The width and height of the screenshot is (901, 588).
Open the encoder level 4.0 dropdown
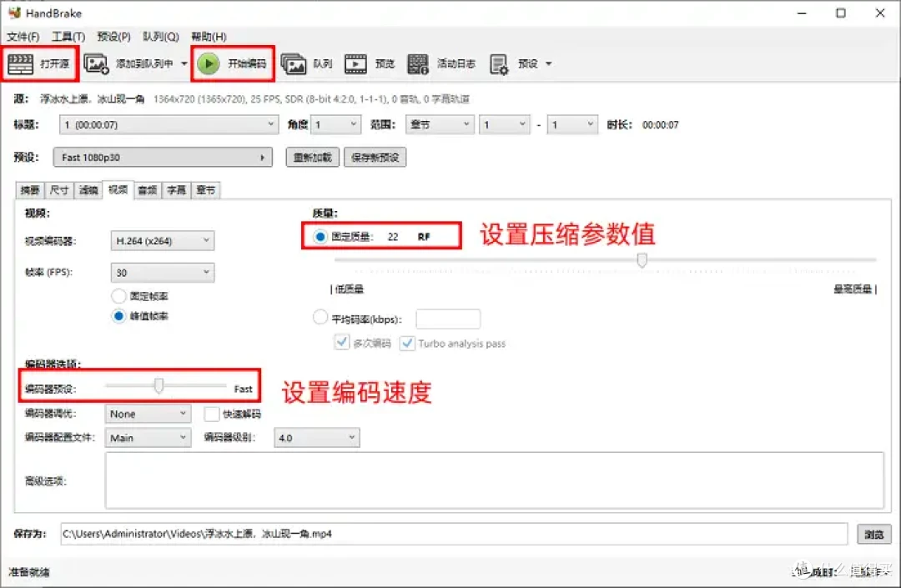point(317,438)
